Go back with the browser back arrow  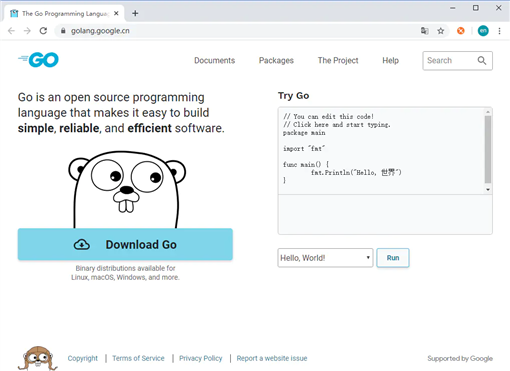[x=11, y=31]
